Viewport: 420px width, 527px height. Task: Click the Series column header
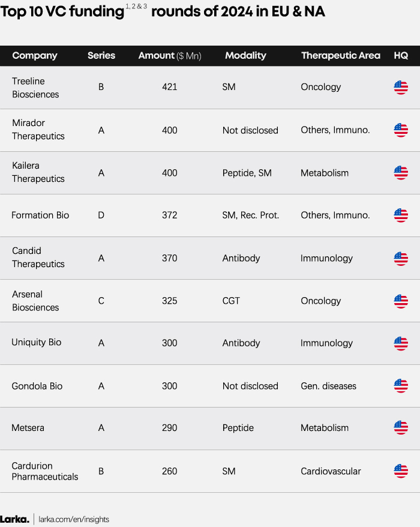pos(101,56)
